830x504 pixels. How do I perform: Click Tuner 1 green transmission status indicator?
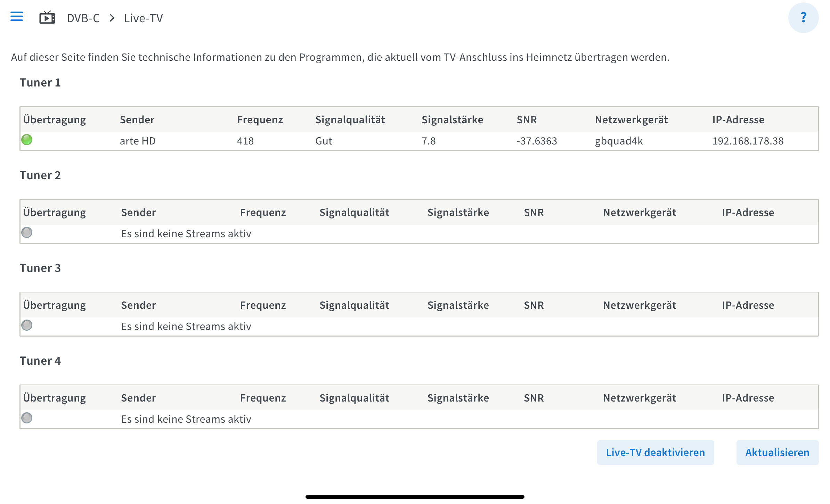pos(27,140)
